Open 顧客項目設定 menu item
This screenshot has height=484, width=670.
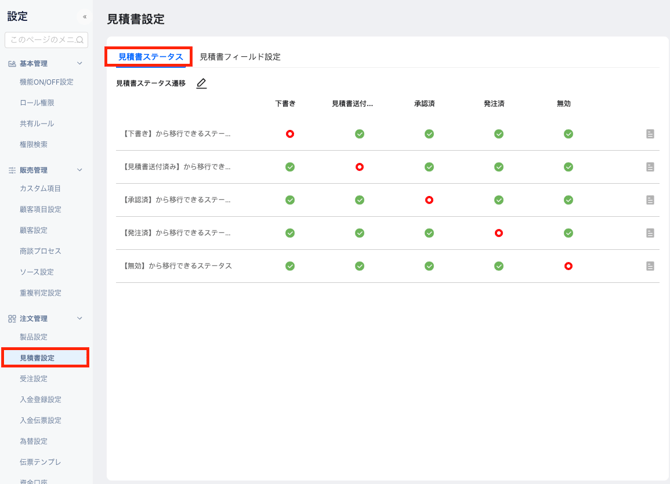click(40, 209)
